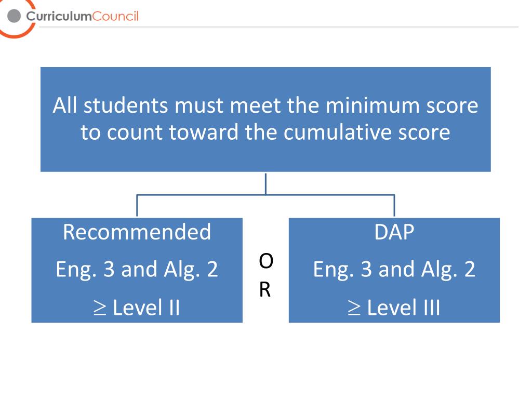Click the '≥ Level III' text
532x399 pixels.
coord(394,308)
